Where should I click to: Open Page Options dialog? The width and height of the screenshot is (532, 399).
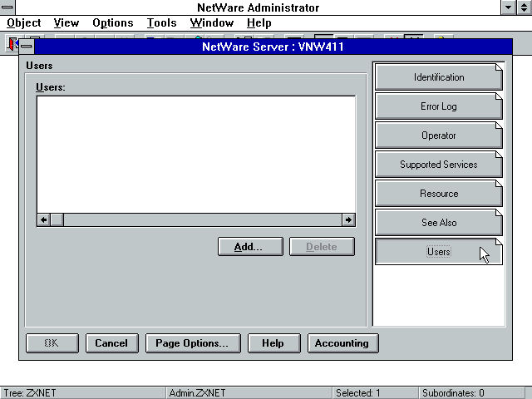pos(193,343)
